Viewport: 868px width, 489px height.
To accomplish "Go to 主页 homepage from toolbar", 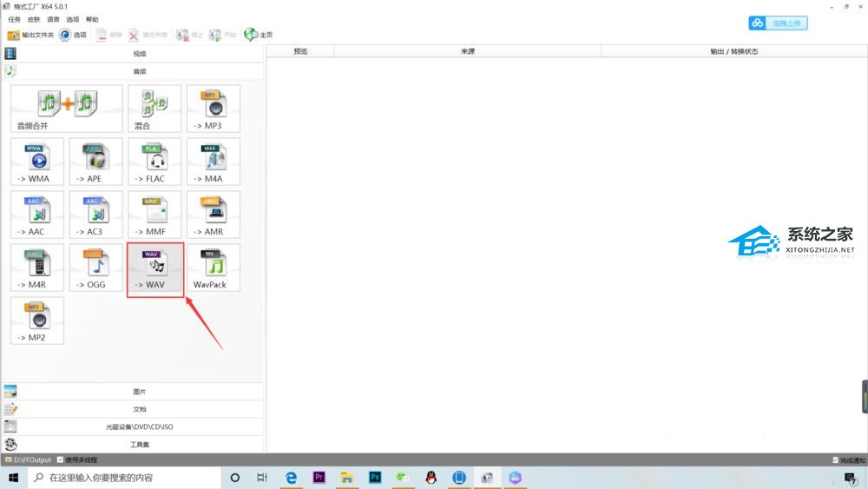I will pos(259,35).
